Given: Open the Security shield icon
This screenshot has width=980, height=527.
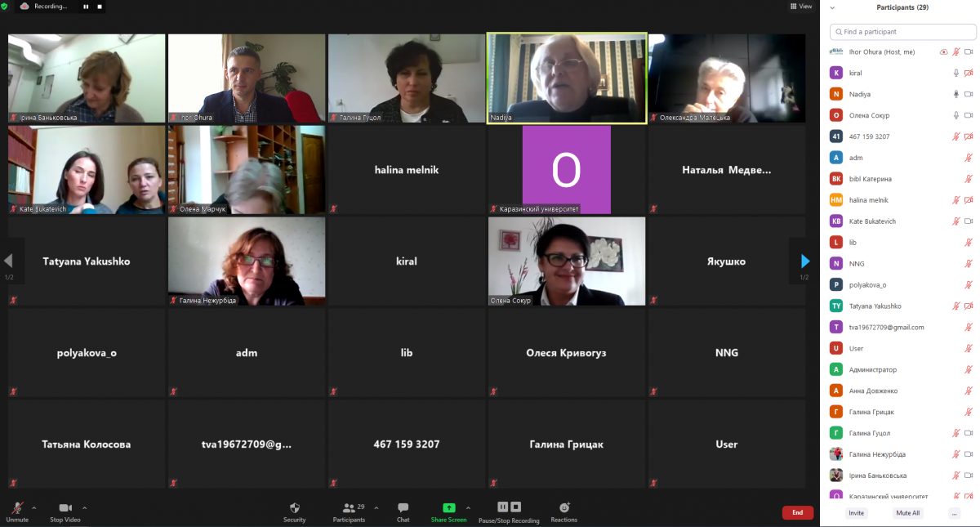Looking at the screenshot, I should click(295, 507).
